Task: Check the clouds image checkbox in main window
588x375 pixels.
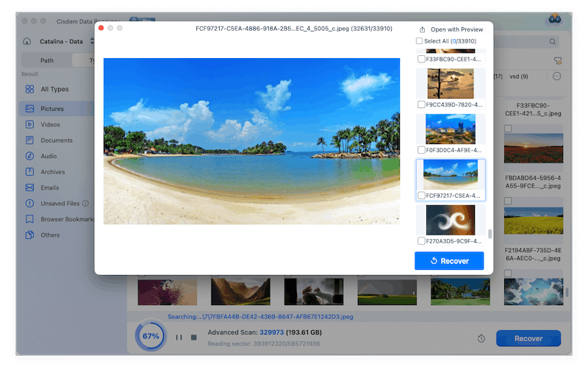Action: (508, 274)
